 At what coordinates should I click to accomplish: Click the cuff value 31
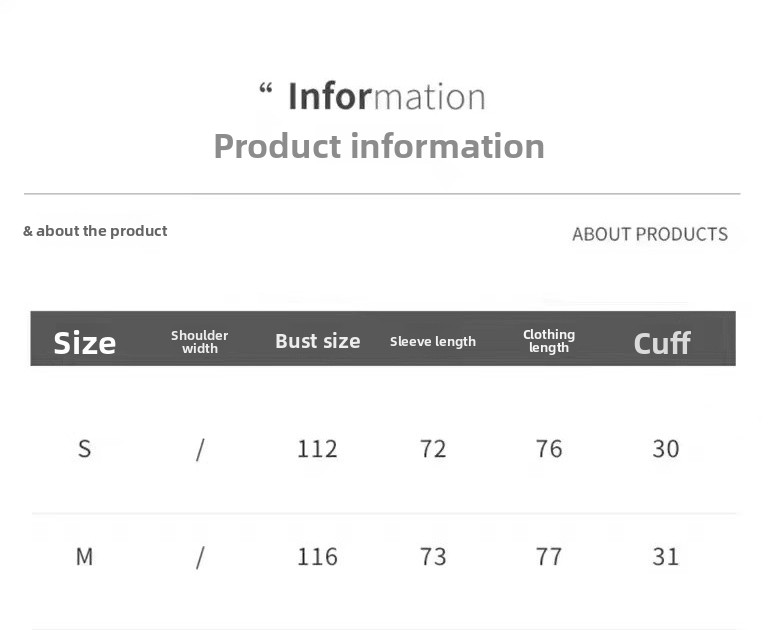(x=666, y=556)
